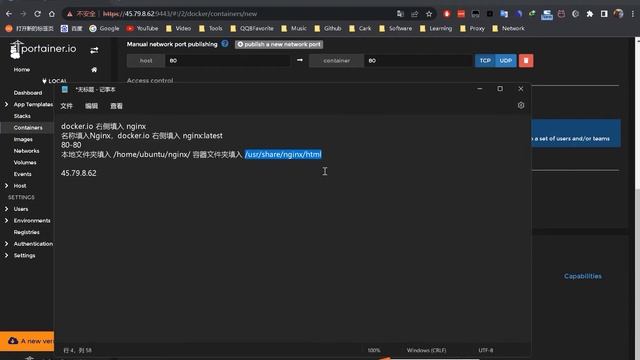Open the Network bookmarks folder
640x360 pixels.
pos(509,29)
